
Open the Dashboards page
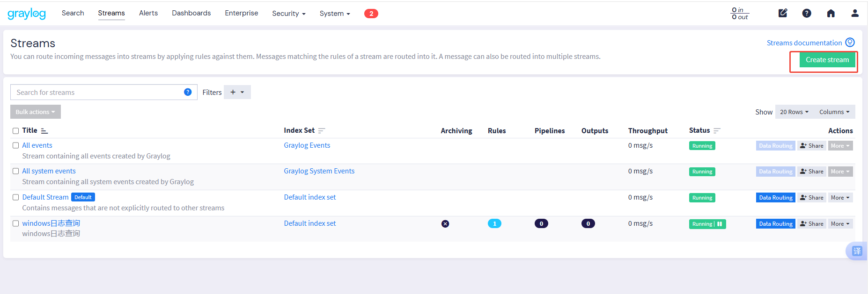click(191, 13)
